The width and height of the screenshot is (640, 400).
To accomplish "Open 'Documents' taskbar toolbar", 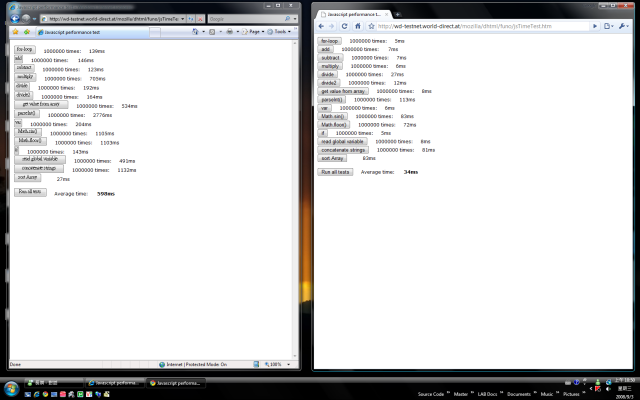I will 519,394.
